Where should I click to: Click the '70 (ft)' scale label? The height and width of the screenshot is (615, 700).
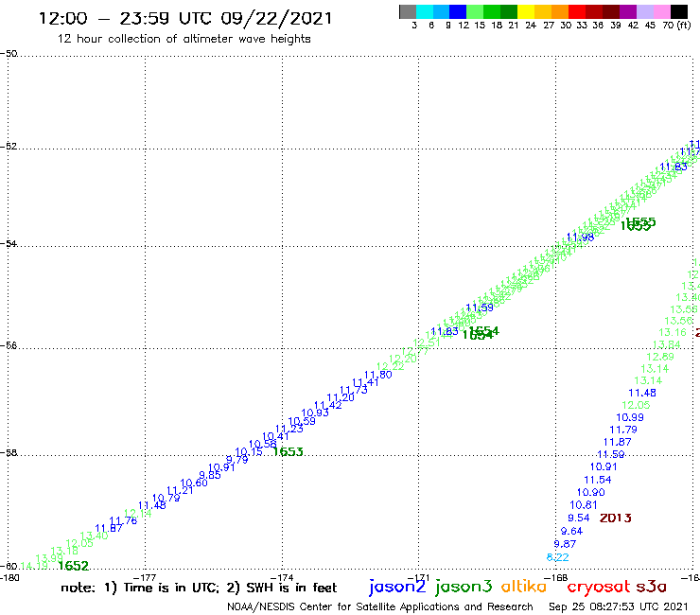point(676,26)
